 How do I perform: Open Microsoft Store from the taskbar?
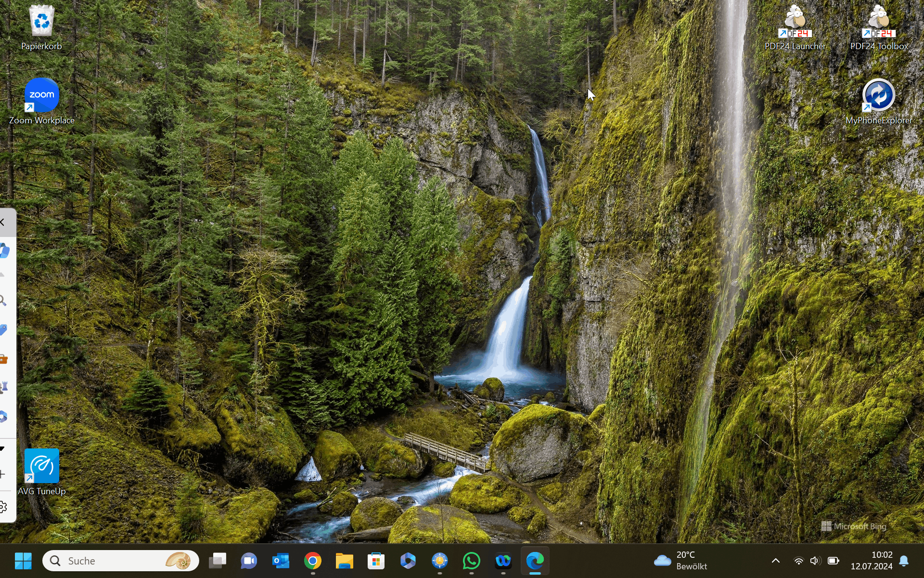(x=376, y=561)
